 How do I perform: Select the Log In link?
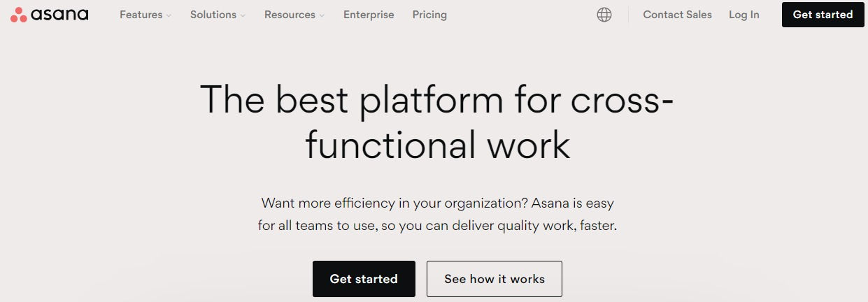(x=744, y=15)
